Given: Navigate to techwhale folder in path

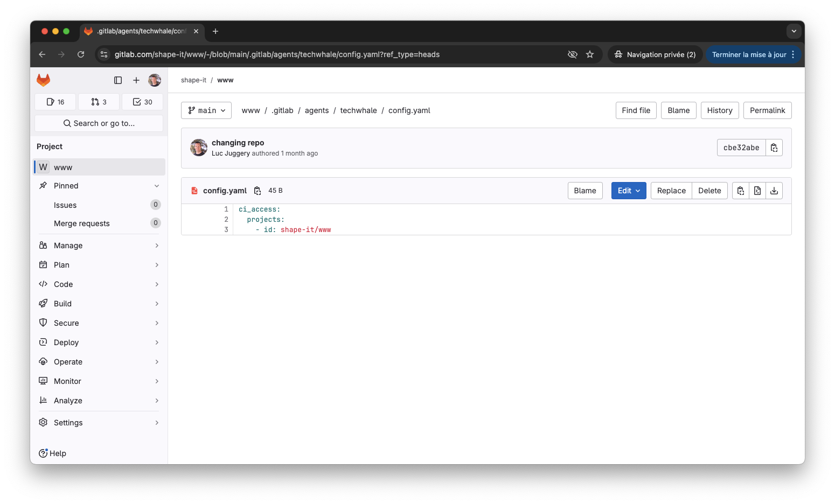Looking at the screenshot, I should (358, 110).
